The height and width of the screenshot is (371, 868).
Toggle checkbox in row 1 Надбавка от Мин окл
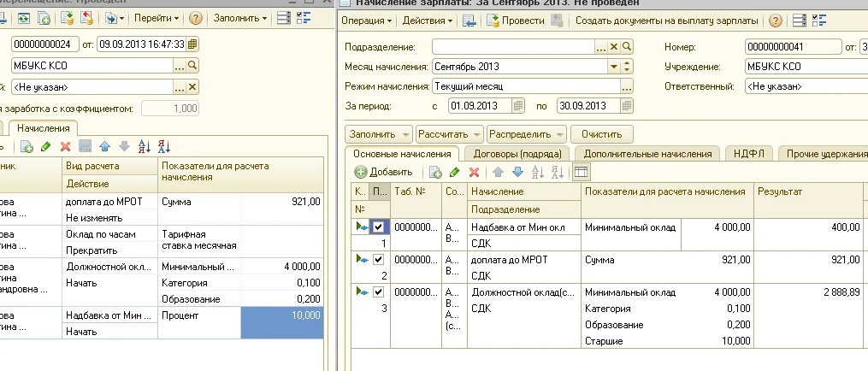379,227
